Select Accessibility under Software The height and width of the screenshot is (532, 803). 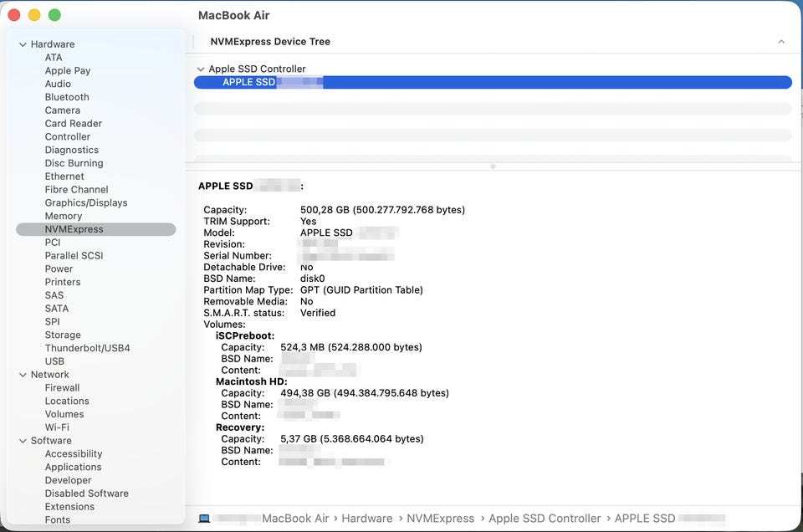(x=74, y=454)
